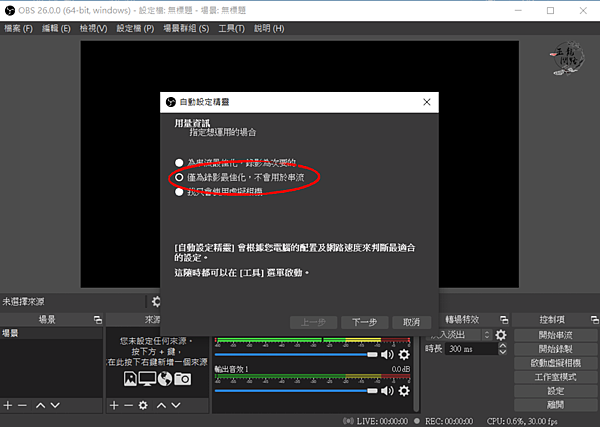Open settings gear of top audio channel
600x427 pixels.
coord(404,355)
